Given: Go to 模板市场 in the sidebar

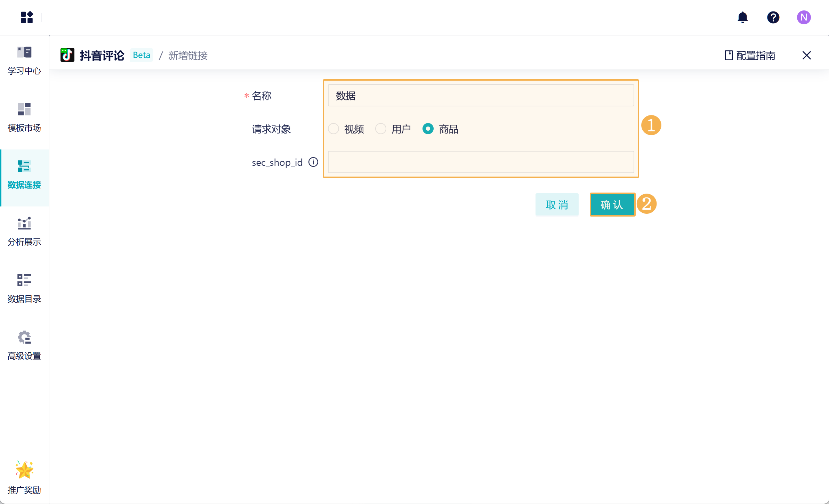Looking at the screenshot, I should pos(24,117).
